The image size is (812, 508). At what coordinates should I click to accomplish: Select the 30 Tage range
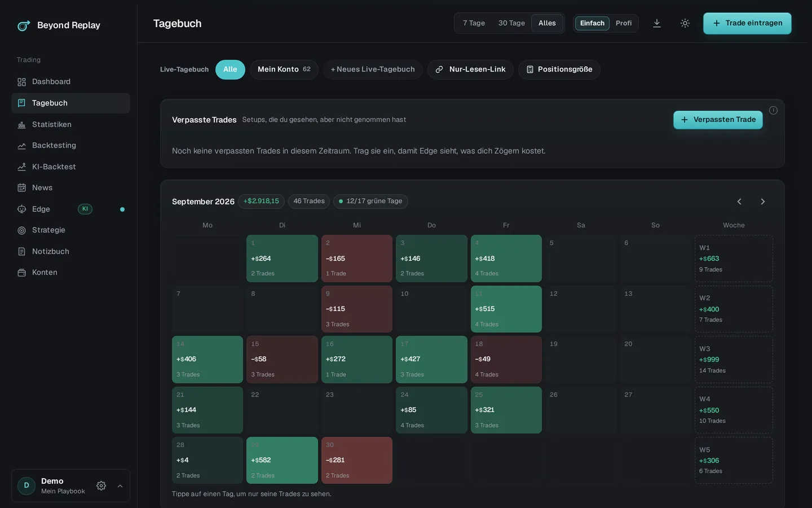(x=511, y=23)
